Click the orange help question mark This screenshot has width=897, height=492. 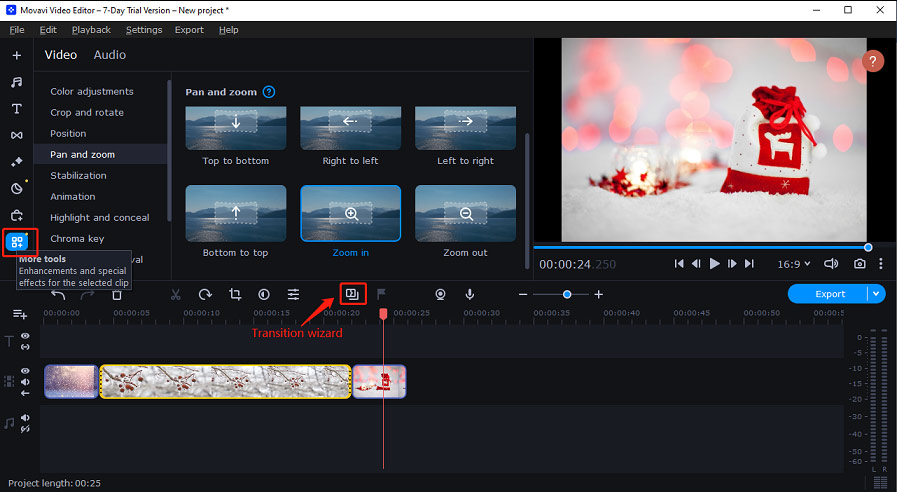pyautogui.click(x=872, y=61)
